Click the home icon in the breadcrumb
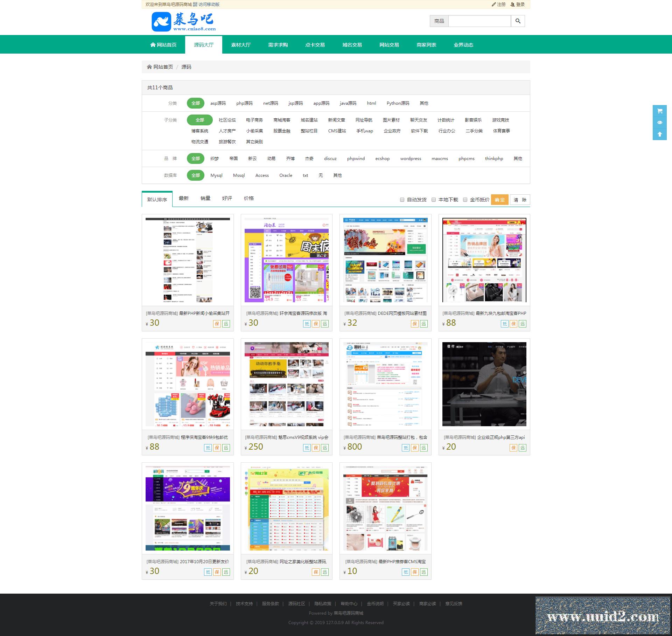This screenshot has height=636, width=672. click(x=149, y=67)
